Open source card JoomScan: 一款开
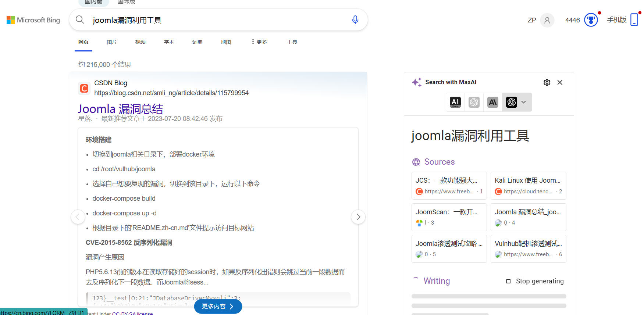644x315 pixels. coord(449,217)
